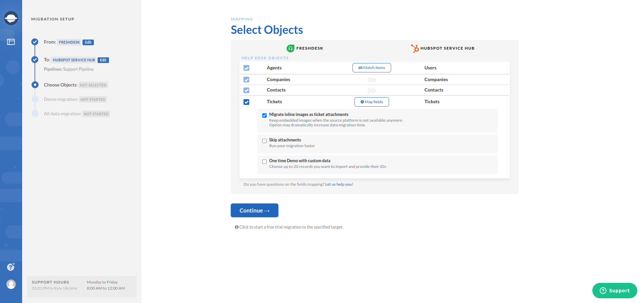Uncheck the Tickets checkbox
644x303 pixels.
(x=246, y=102)
